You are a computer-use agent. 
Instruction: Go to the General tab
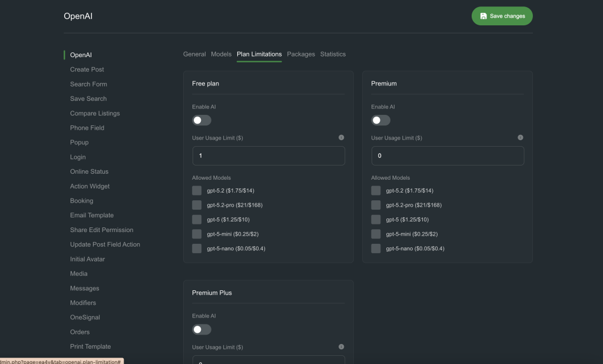click(x=194, y=54)
